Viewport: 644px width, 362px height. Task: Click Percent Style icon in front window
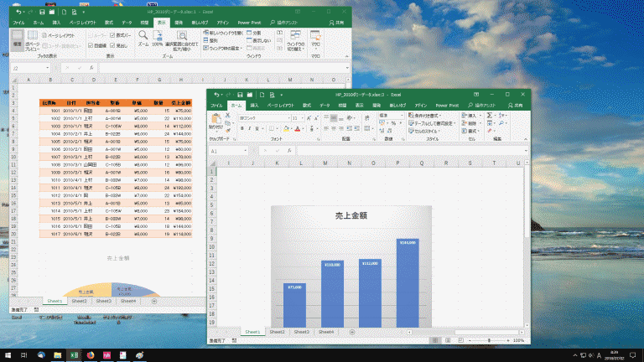(393, 123)
